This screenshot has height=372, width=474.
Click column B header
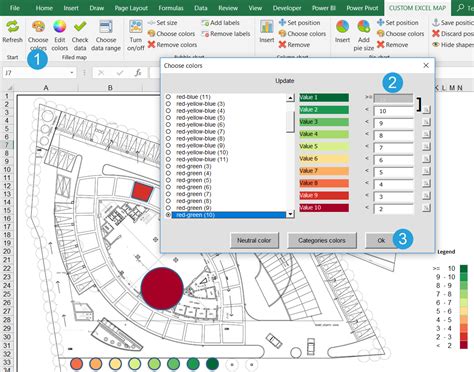click(x=110, y=88)
